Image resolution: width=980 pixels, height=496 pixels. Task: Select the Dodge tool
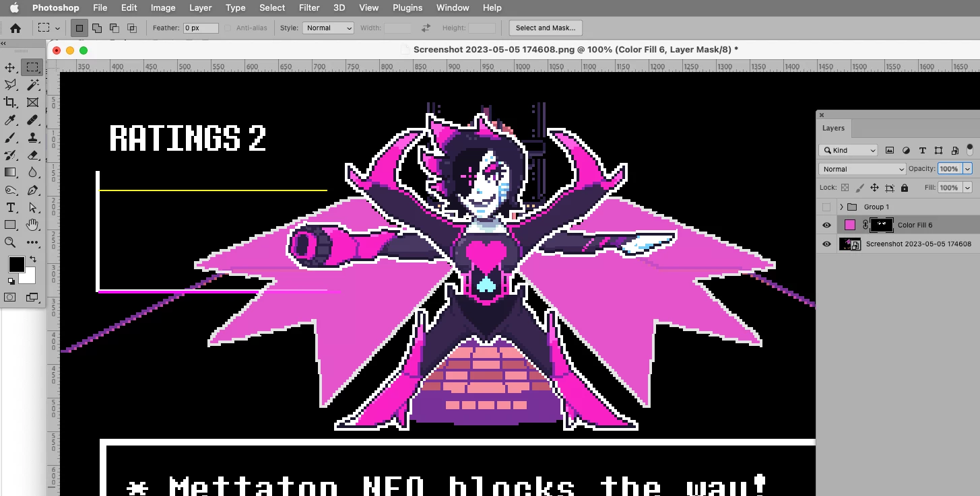click(10, 190)
